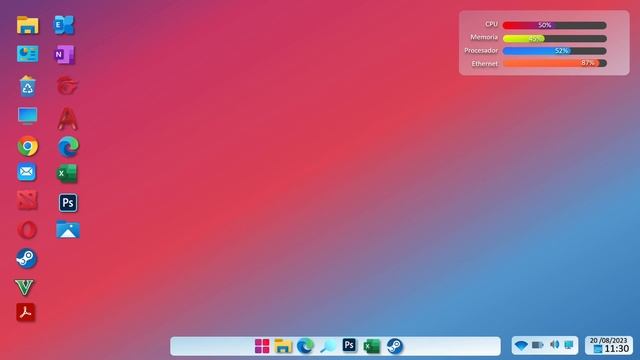Click the 11:30 clock time
The height and width of the screenshot is (360, 640).
617,349
